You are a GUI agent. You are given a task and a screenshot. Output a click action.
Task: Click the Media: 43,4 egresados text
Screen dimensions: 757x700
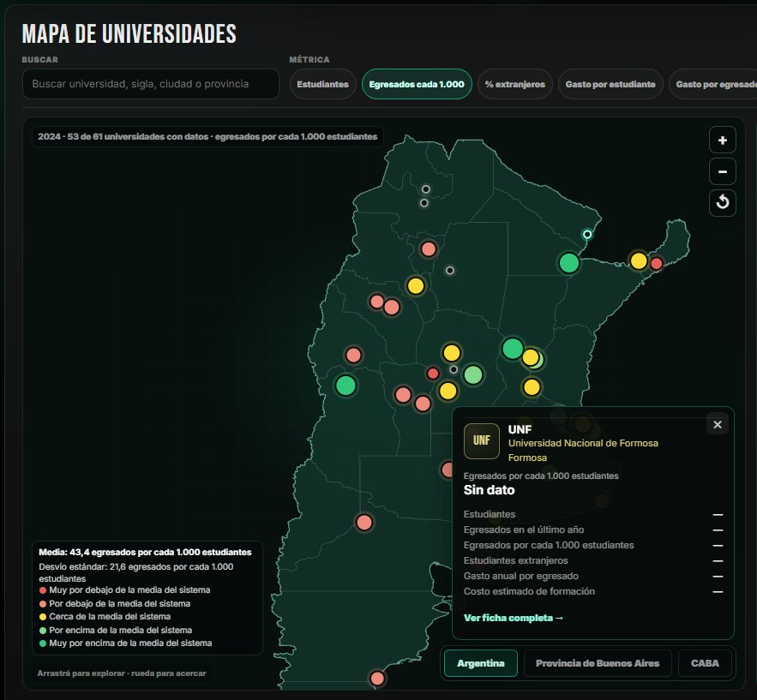point(145,553)
